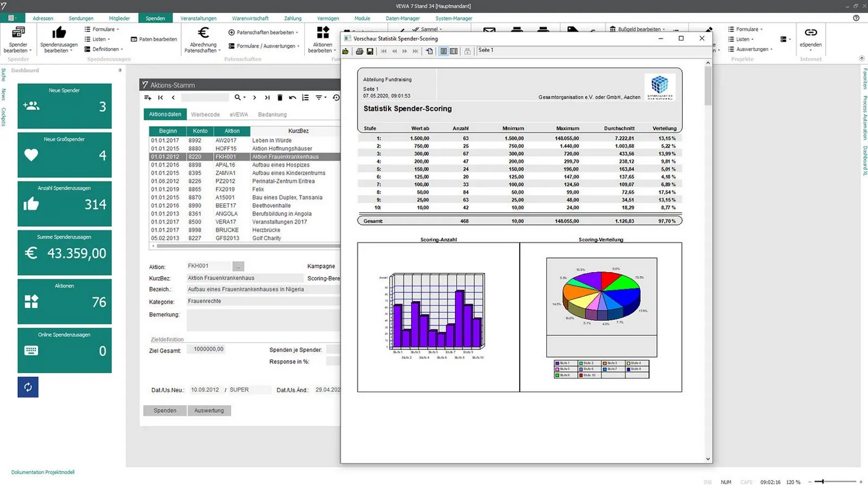
Task: Open the application file menu button
Action: (x=12, y=18)
